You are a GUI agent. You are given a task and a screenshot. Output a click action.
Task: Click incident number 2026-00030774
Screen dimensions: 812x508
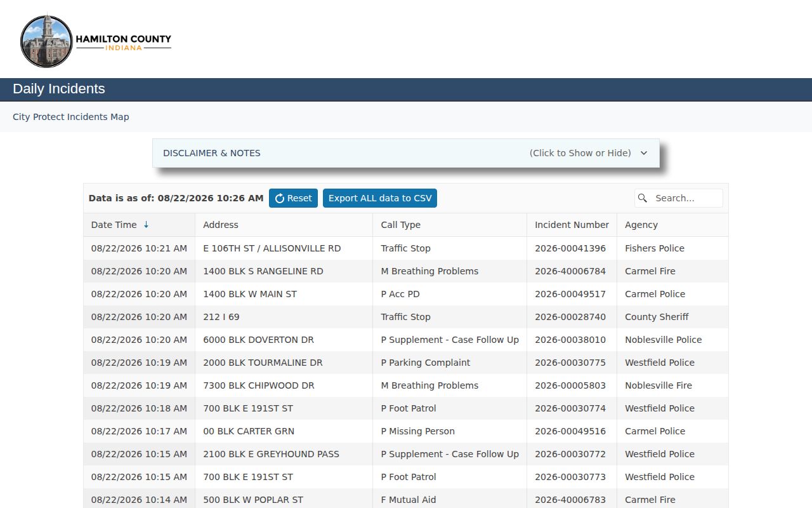(x=570, y=408)
